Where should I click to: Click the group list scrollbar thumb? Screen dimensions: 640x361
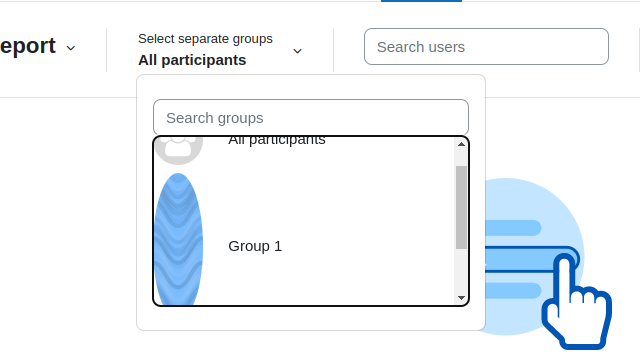click(x=461, y=207)
